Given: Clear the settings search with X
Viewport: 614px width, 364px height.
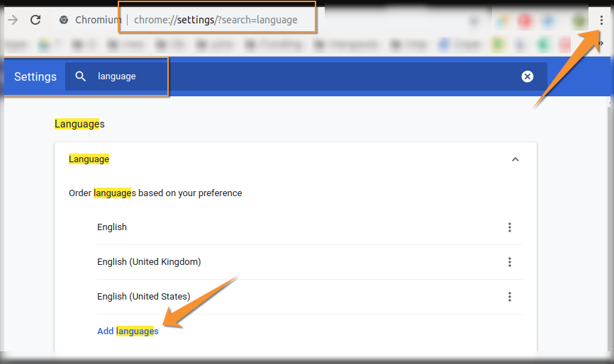Looking at the screenshot, I should (528, 76).
